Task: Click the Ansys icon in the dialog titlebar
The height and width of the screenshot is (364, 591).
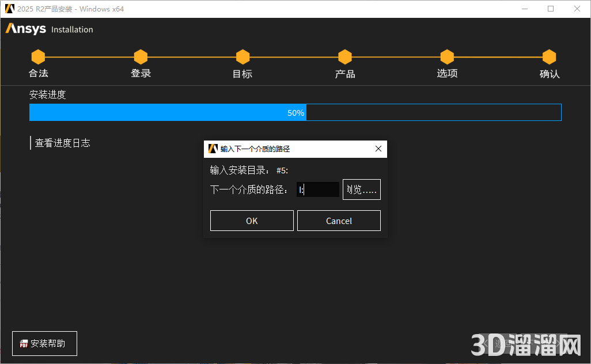Action: [x=211, y=149]
